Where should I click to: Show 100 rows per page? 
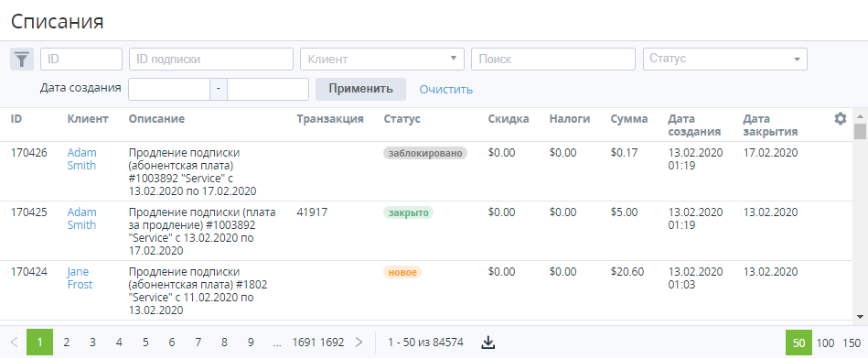(825, 343)
